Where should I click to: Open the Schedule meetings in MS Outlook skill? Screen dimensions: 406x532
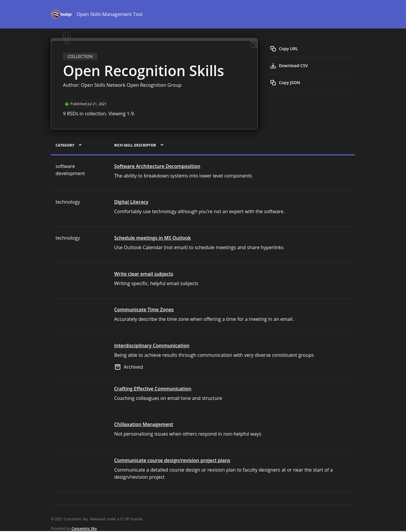point(152,238)
